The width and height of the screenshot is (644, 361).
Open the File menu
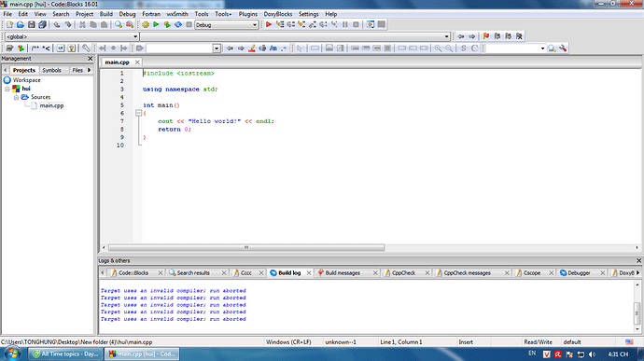pos(7,14)
